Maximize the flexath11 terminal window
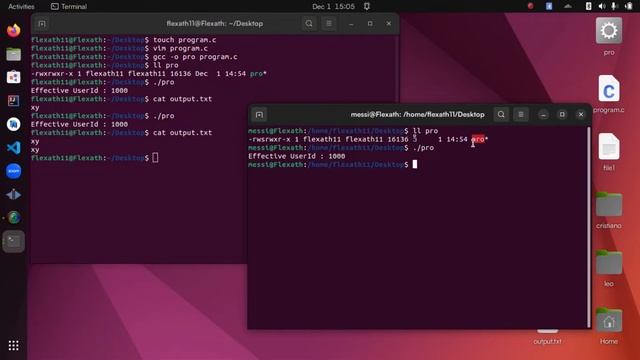Image resolution: width=640 pixels, height=360 pixels. [370, 24]
